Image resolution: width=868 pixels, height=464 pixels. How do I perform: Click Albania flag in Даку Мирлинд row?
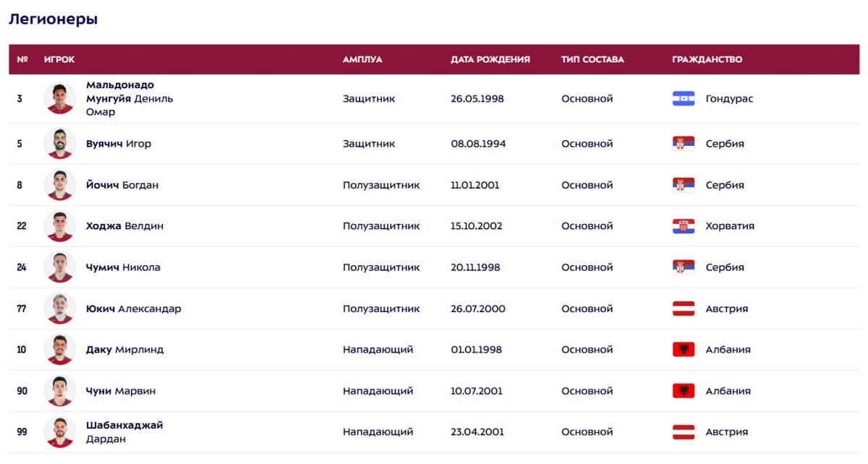pos(684,350)
